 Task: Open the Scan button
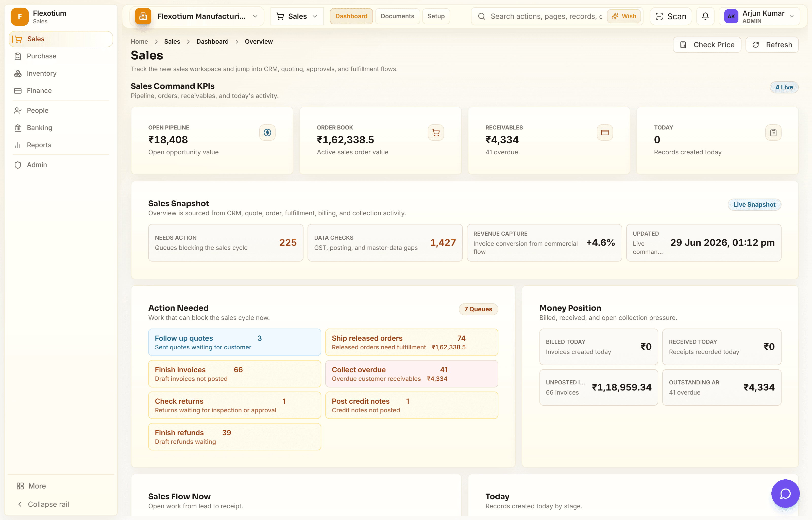[671, 16]
